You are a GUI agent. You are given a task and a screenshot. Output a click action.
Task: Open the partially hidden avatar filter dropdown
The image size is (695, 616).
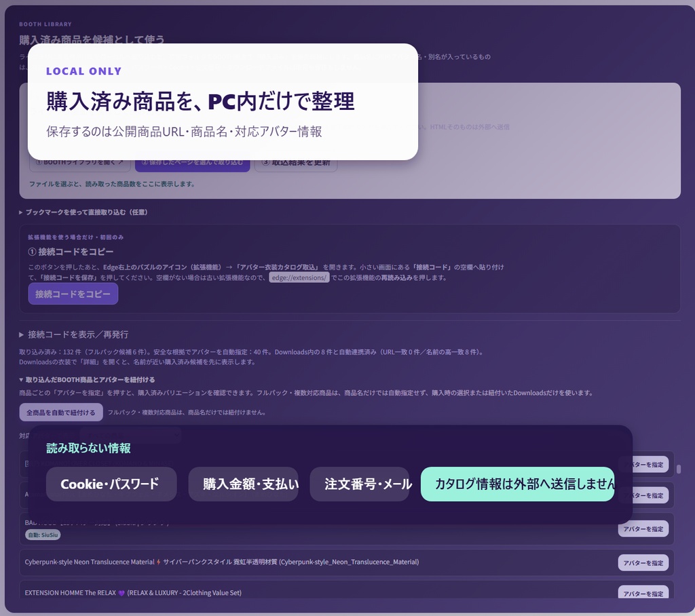click(131, 436)
